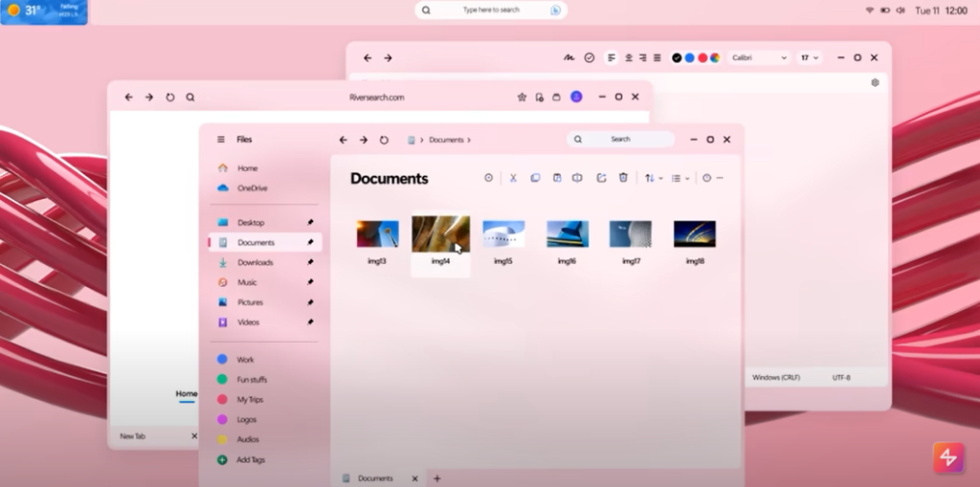This screenshot has width=980, height=487.
Task: Select the img14 thumbnail
Action: coord(440,233)
